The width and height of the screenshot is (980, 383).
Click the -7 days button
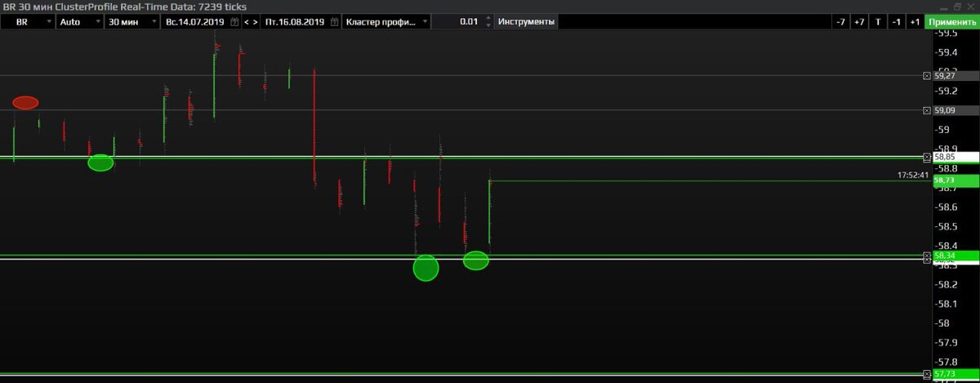[x=840, y=21]
